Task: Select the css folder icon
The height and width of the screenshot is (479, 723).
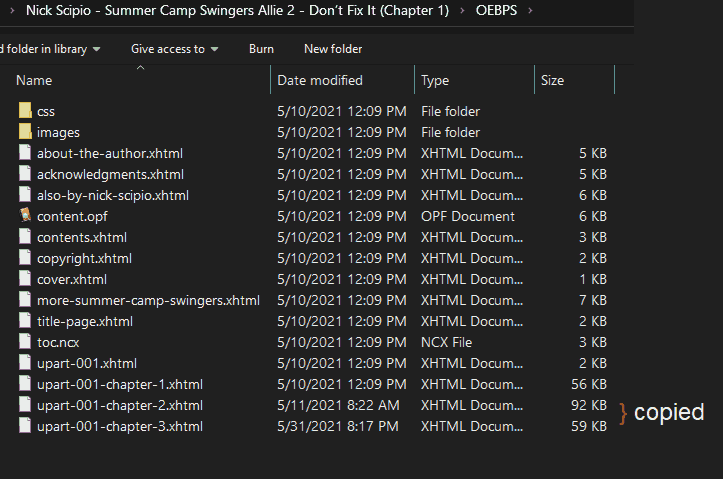Action: [25, 111]
